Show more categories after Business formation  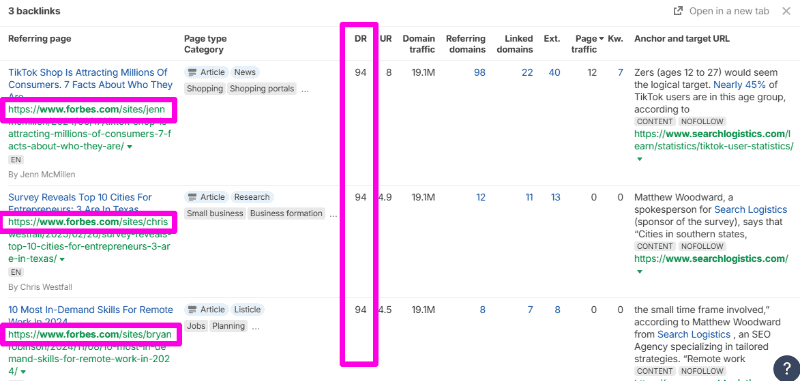pyautogui.click(x=333, y=214)
